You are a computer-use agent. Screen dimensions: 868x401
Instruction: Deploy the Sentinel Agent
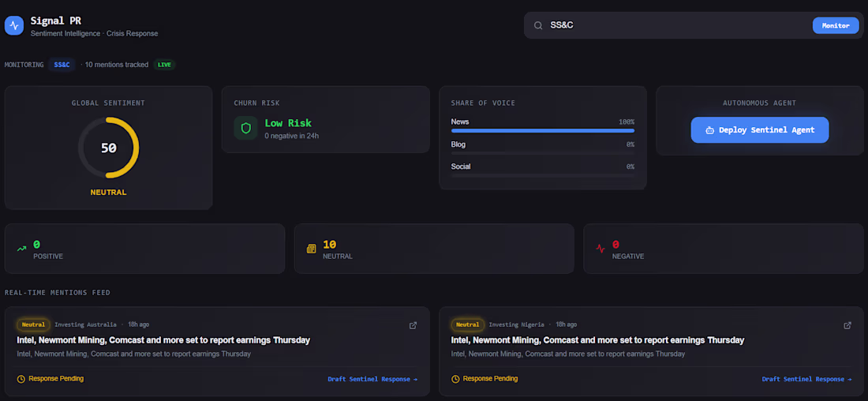[759, 130]
